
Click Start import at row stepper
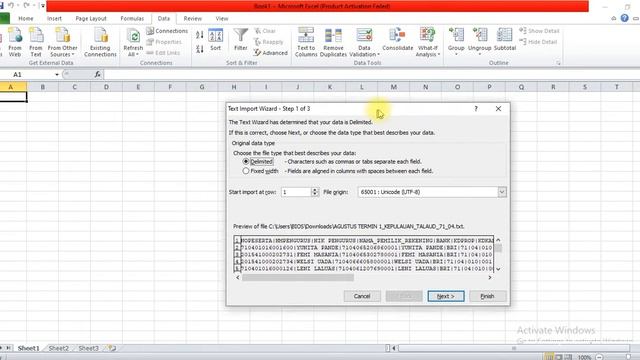tap(315, 192)
